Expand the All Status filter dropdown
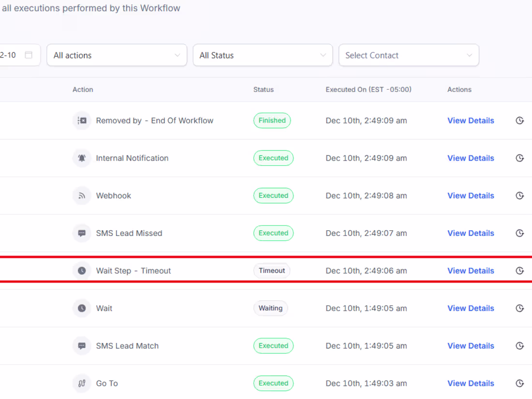The width and height of the screenshot is (532, 399). [263, 55]
